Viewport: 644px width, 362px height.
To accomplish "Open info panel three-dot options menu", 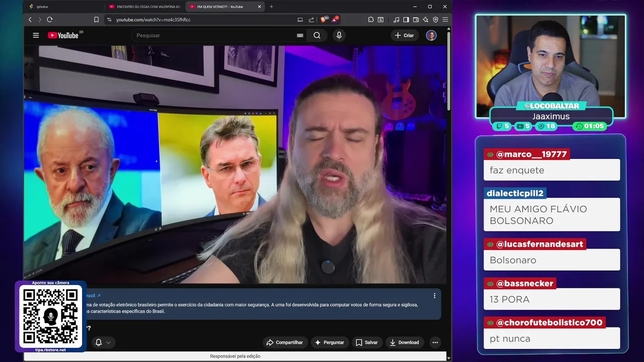I will click(435, 296).
